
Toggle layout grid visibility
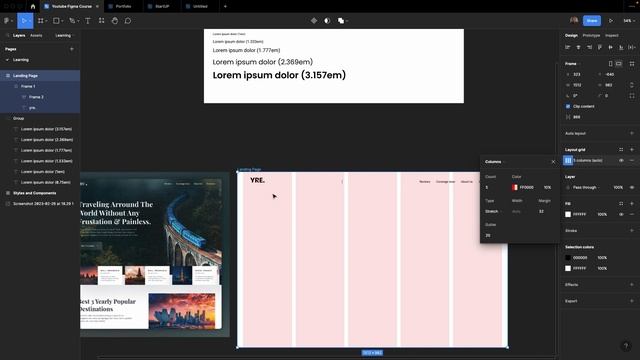coord(621,160)
